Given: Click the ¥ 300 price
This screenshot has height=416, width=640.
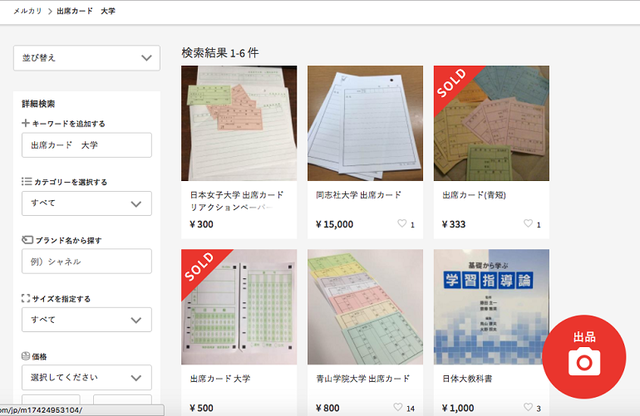Looking at the screenshot, I should (x=202, y=224).
